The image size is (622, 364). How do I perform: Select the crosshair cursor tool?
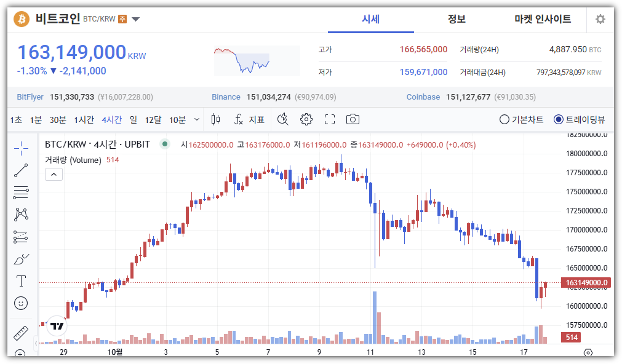point(21,148)
